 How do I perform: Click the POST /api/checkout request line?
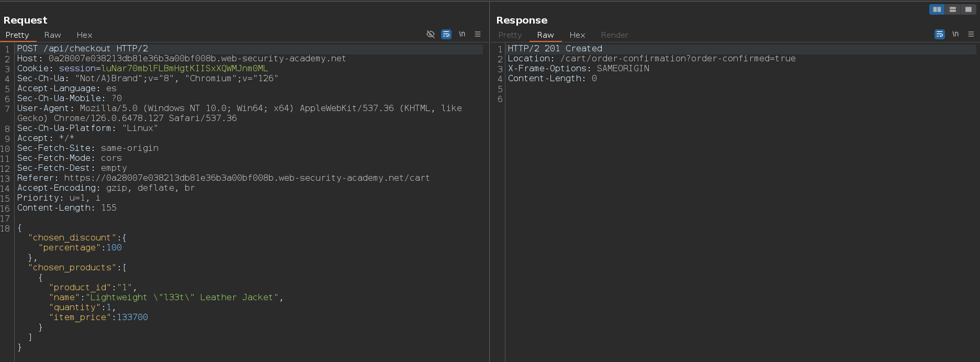(x=83, y=49)
